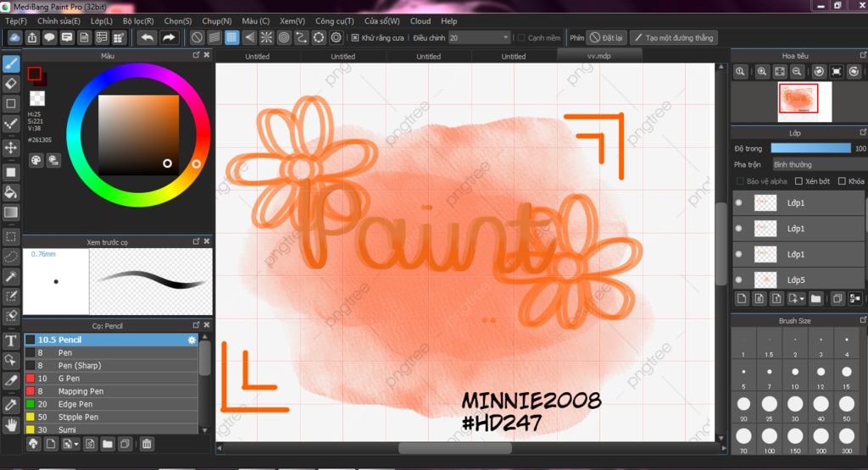Click zoom in on the navigator
The image size is (868, 470).
click(762, 71)
